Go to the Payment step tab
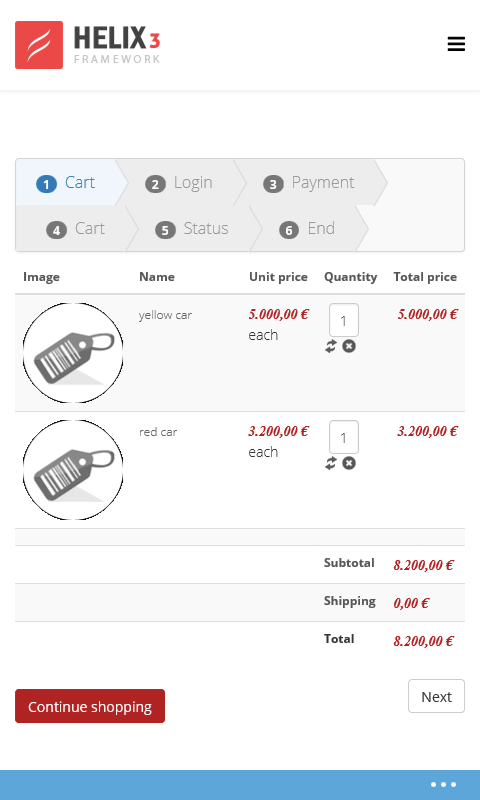 coord(309,183)
